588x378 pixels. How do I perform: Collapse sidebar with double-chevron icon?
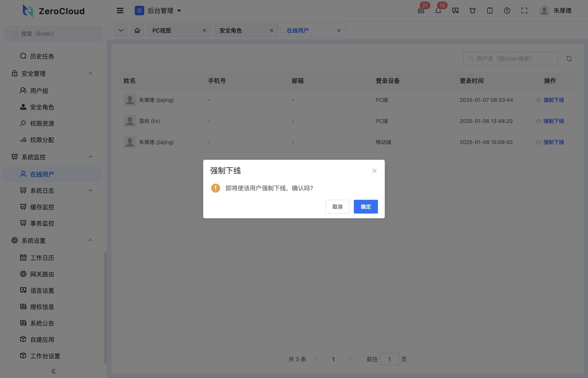(x=53, y=371)
